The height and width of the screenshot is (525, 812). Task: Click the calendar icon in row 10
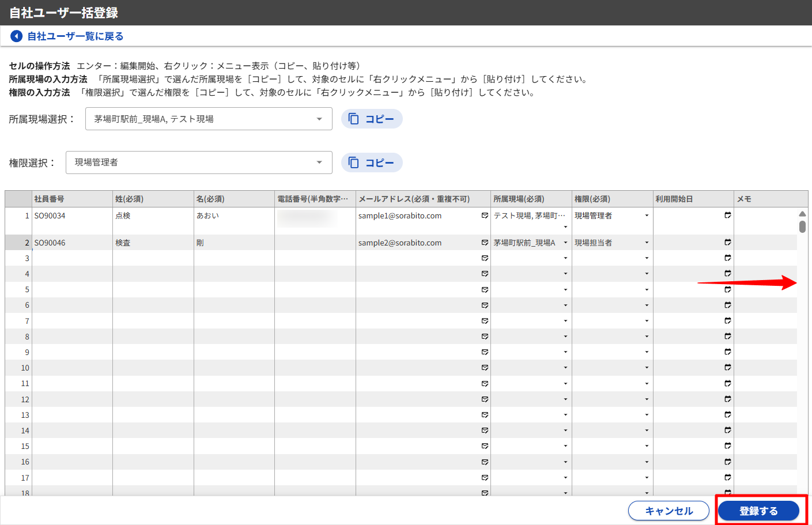[x=728, y=368]
